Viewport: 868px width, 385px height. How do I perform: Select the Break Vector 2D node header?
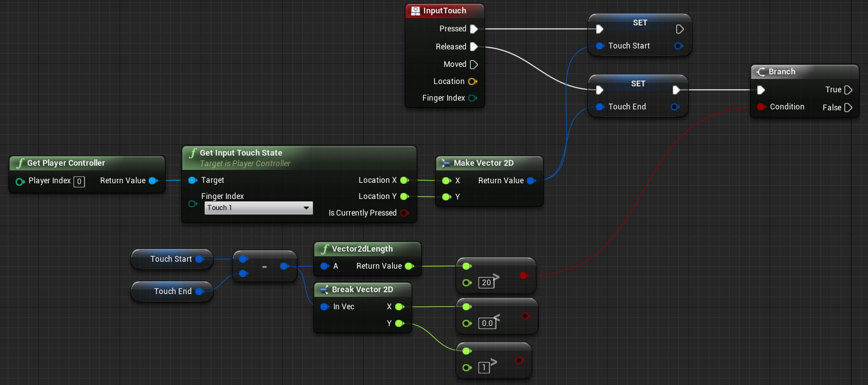click(362, 289)
